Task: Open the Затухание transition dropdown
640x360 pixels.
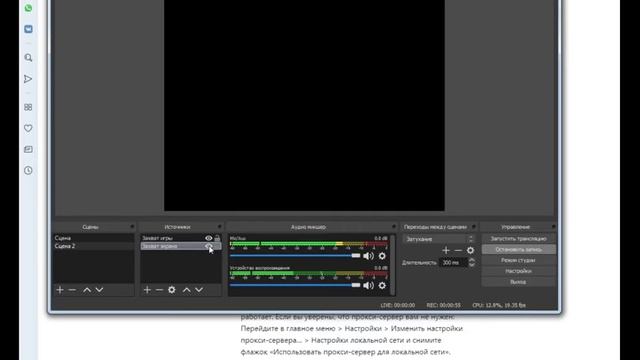Action: (x=439, y=239)
